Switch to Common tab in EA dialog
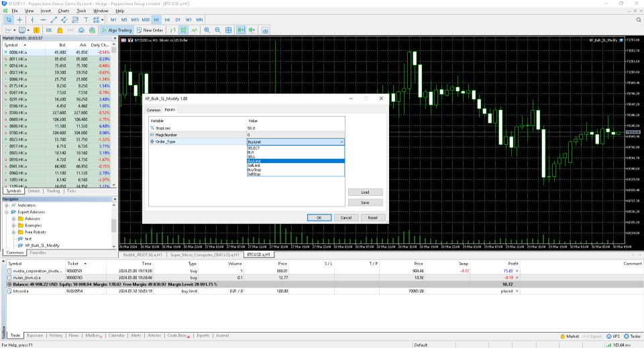 154,110
